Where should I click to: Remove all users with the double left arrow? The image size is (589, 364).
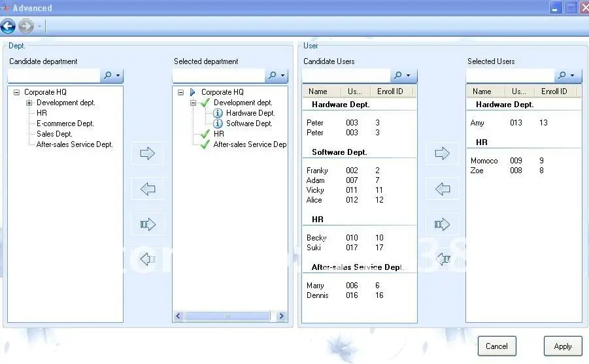pyautogui.click(x=442, y=259)
